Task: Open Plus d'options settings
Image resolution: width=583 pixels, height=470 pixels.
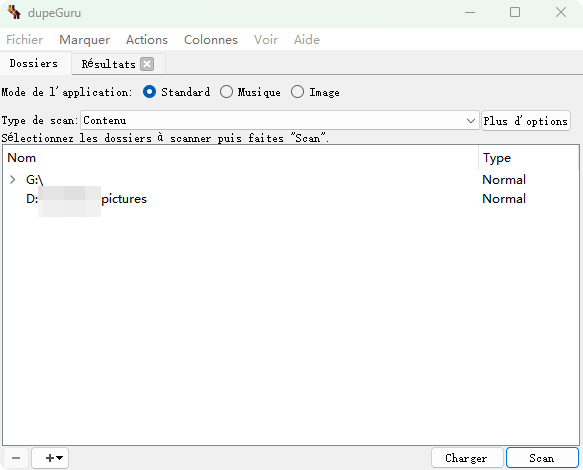Action: [x=526, y=120]
